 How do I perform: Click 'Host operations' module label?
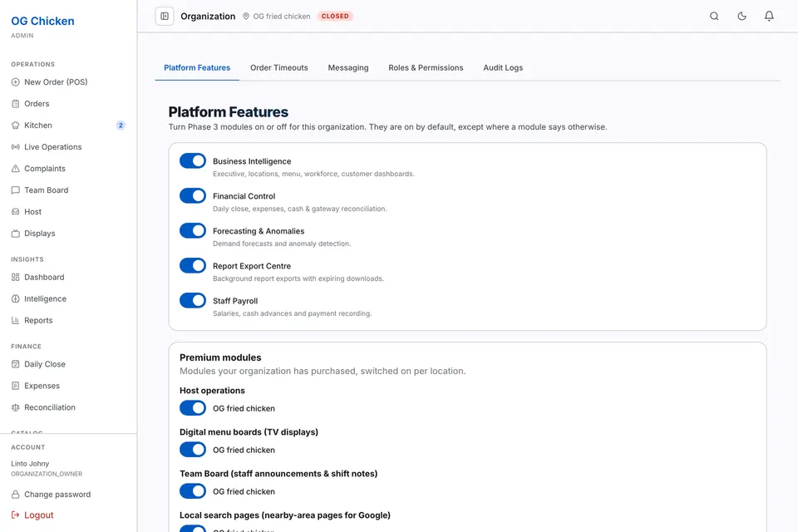pos(212,391)
